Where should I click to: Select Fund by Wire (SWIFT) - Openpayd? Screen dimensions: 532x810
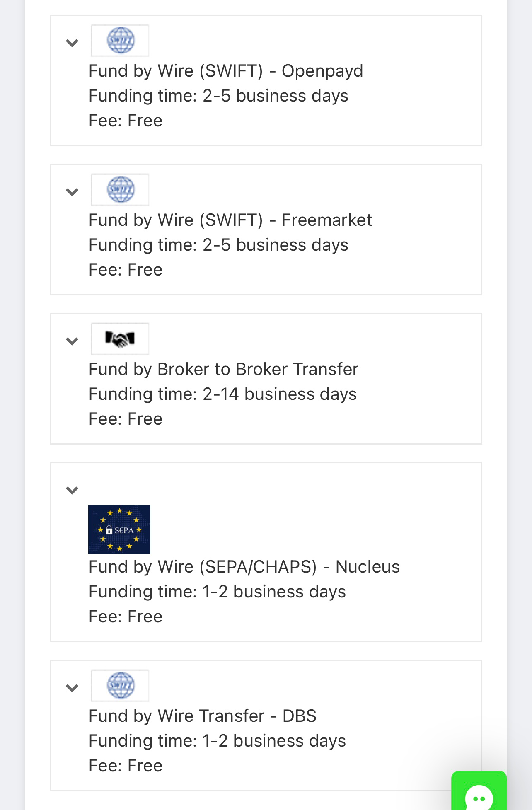(226, 71)
